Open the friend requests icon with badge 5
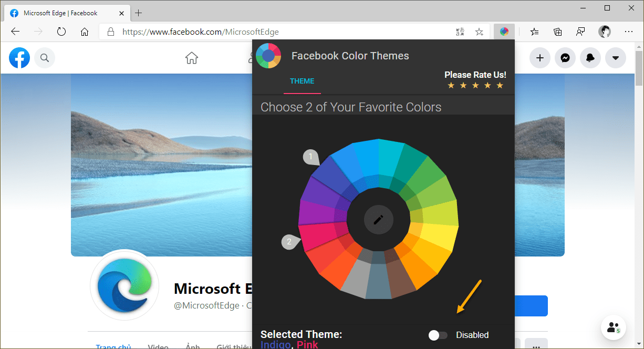644x349 pixels. pyautogui.click(x=614, y=327)
